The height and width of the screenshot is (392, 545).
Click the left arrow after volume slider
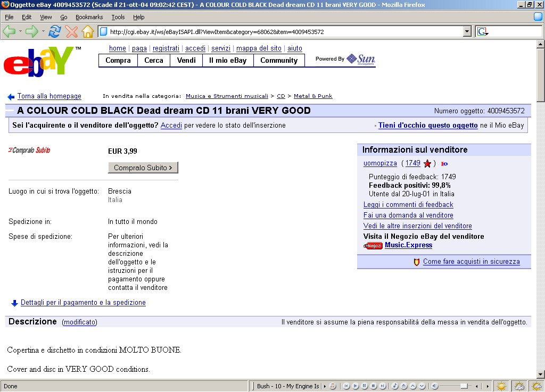477,386
